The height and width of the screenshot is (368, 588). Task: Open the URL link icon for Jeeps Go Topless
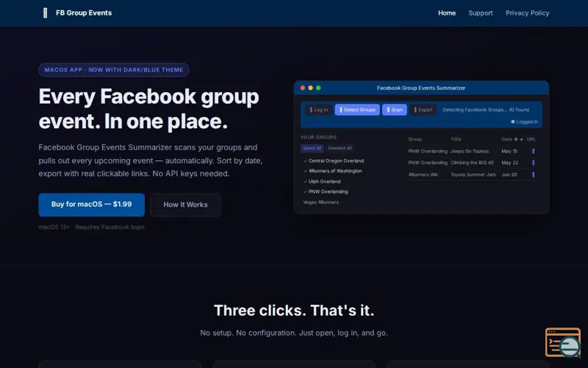(x=534, y=151)
